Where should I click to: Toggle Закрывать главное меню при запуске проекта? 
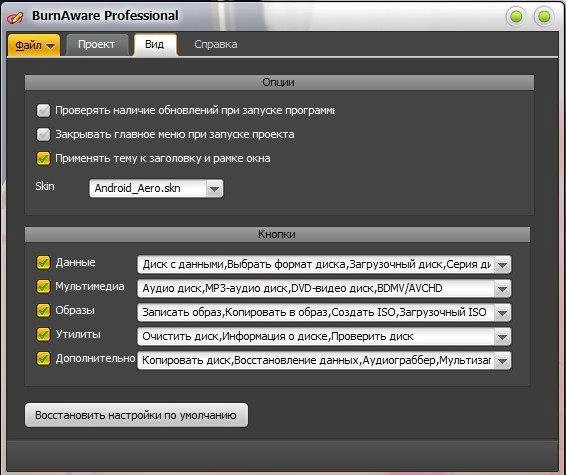pos(44,135)
